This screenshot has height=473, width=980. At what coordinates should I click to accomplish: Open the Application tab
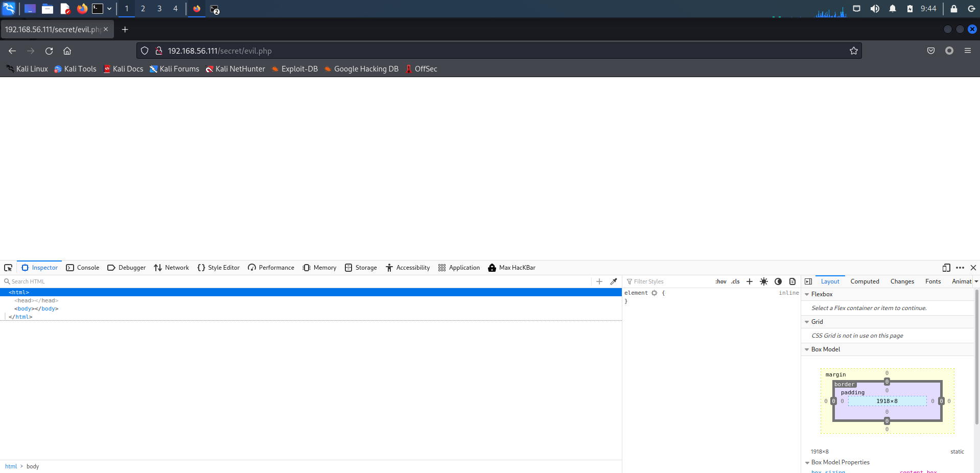pyautogui.click(x=459, y=268)
